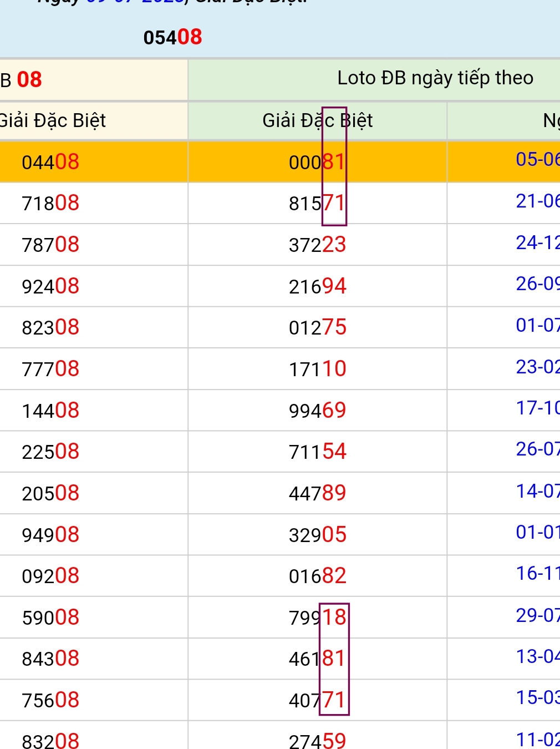Image resolution: width=560 pixels, height=749 pixels.
Task: Click the 05408 special prize number
Action: pyautogui.click(x=172, y=38)
